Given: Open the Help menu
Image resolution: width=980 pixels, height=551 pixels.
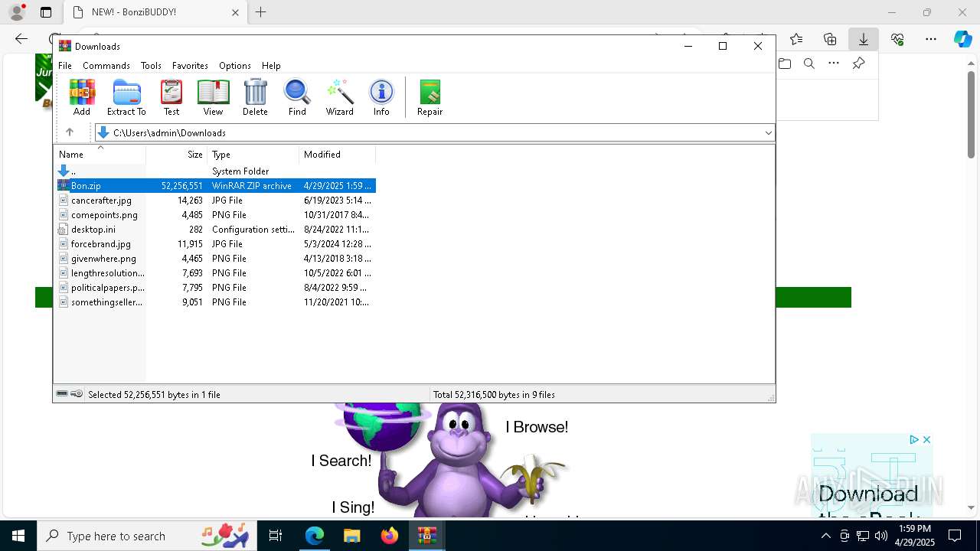Looking at the screenshot, I should tap(271, 66).
